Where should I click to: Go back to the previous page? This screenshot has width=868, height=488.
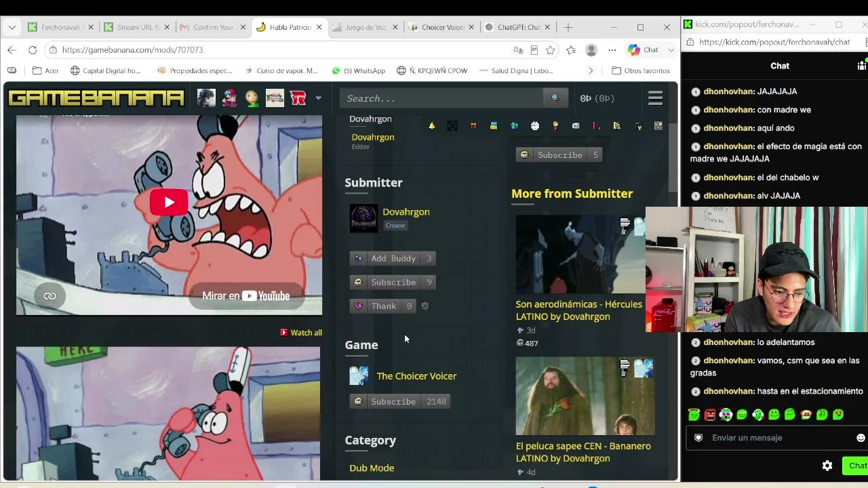(x=12, y=50)
